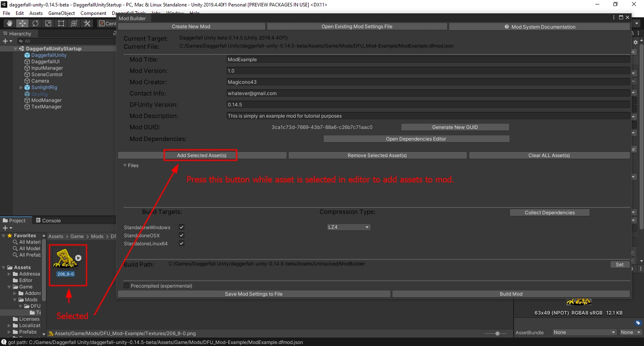Collapse the Game folder arrow
The width and height of the screenshot is (644, 346).
click(x=9, y=287)
